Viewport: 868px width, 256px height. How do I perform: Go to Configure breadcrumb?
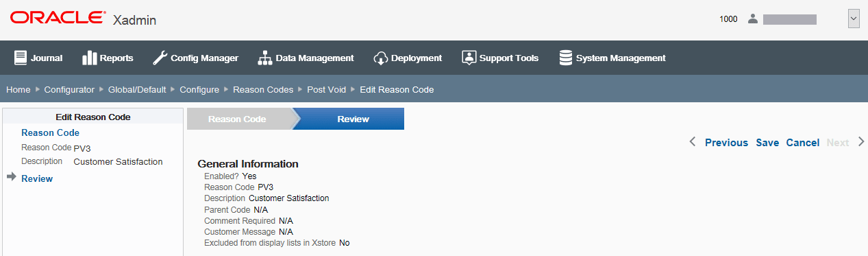point(199,89)
